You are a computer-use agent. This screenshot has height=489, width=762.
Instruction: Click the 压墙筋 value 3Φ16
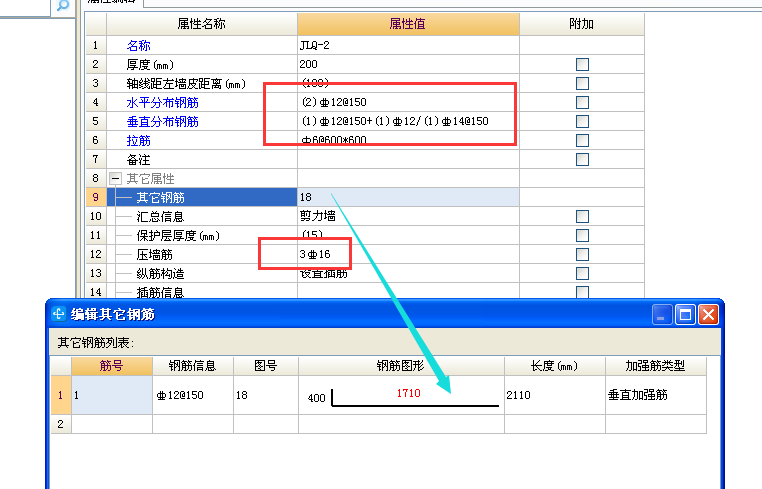(x=408, y=254)
